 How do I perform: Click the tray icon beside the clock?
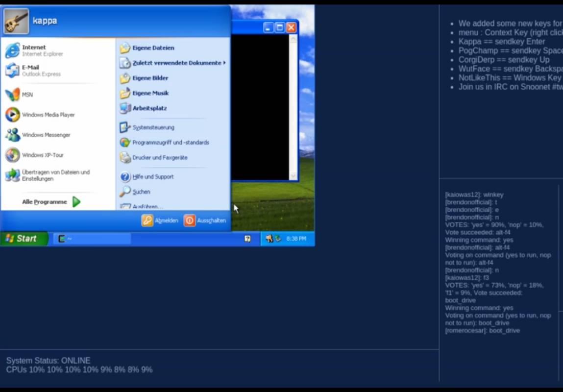click(278, 238)
